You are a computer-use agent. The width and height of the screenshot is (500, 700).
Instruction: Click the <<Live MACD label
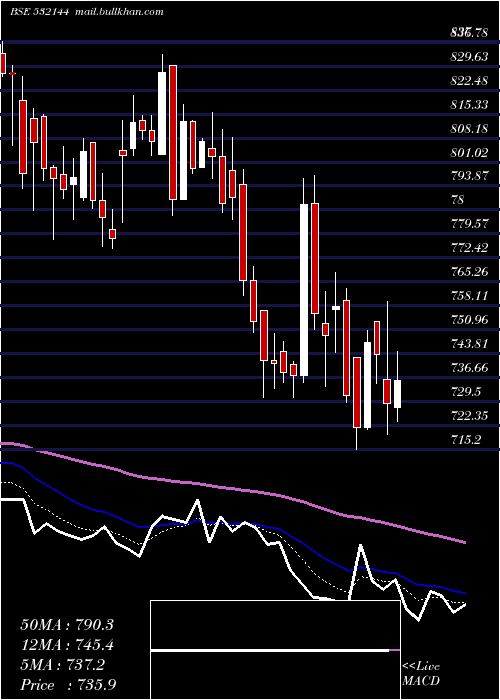click(x=421, y=674)
